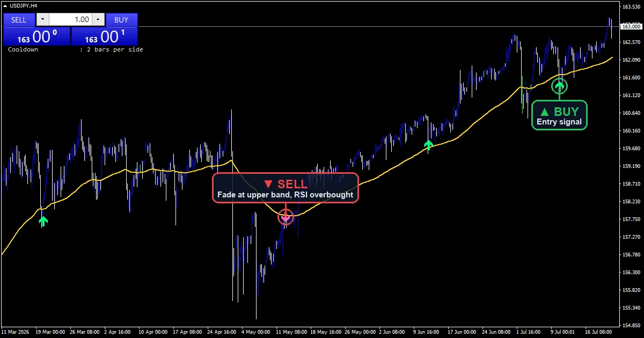Click the 158.710 price scale label
Viewport: 644px width, 338px height.
click(631, 184)
